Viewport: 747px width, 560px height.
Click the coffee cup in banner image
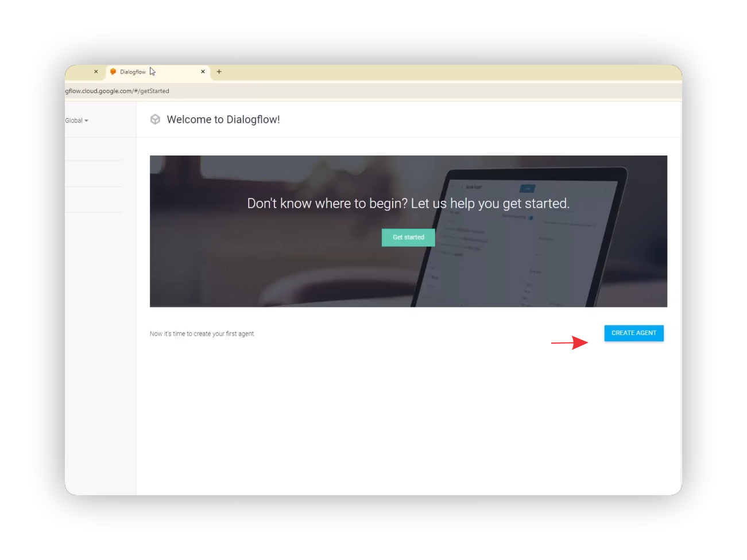[322, 287]
